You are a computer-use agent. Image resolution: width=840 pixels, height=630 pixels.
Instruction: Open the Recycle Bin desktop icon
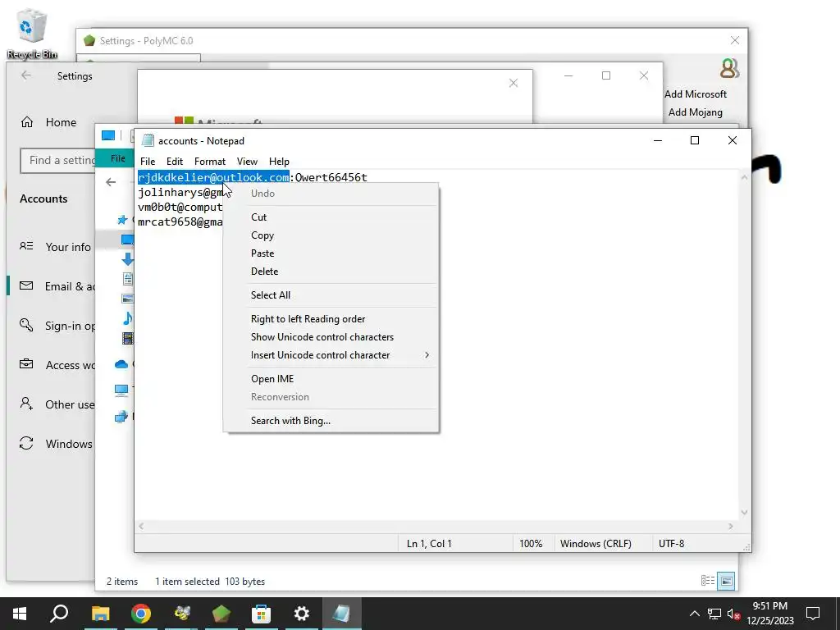click(x=32, y=33)
